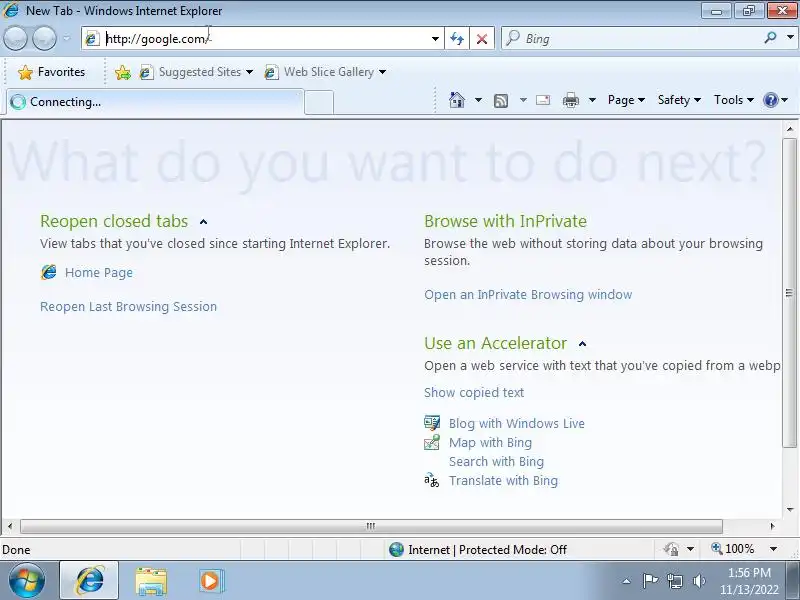Image resolution: width=800 pixels, height=600 pixels.
Task: Click the Read Mail envelope icon
Action: pyautogui.click(x=543, y=100)
